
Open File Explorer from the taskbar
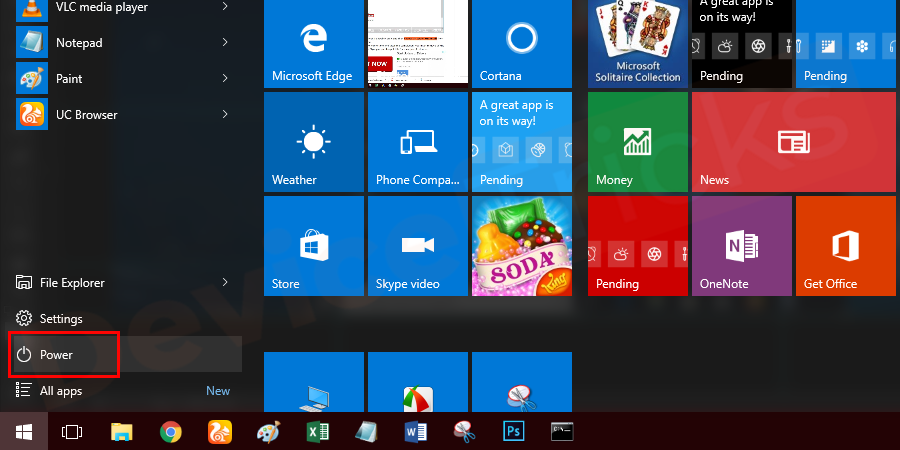tap(122, 432)
